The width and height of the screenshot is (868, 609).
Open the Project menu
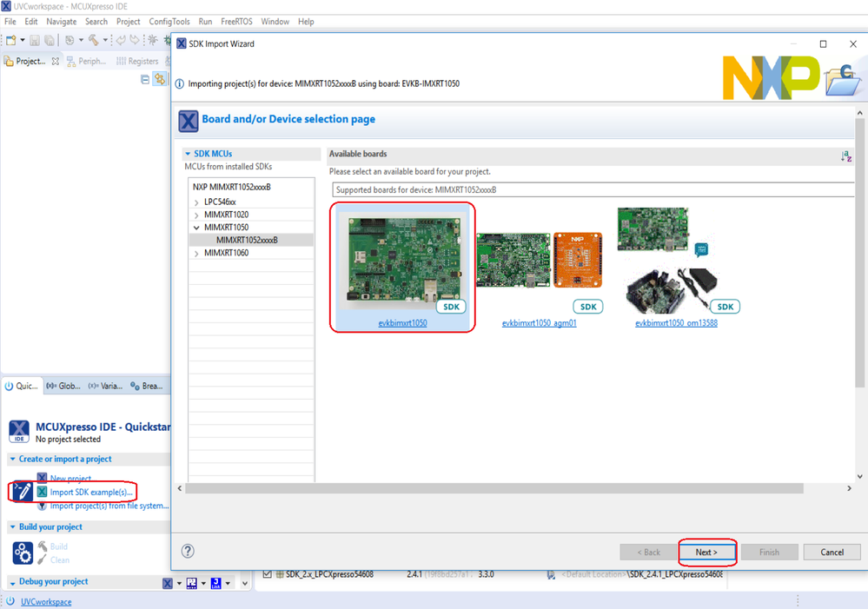128,22
